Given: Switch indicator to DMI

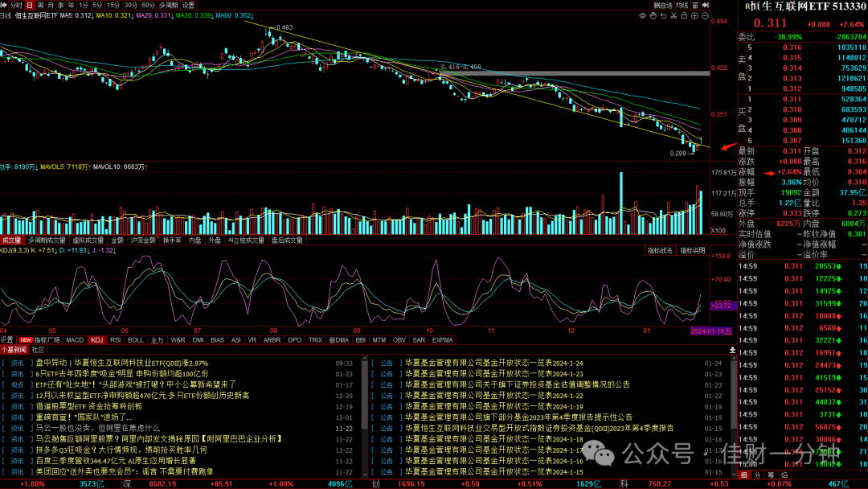Looking at the screenshot, I should click(199, 340).
